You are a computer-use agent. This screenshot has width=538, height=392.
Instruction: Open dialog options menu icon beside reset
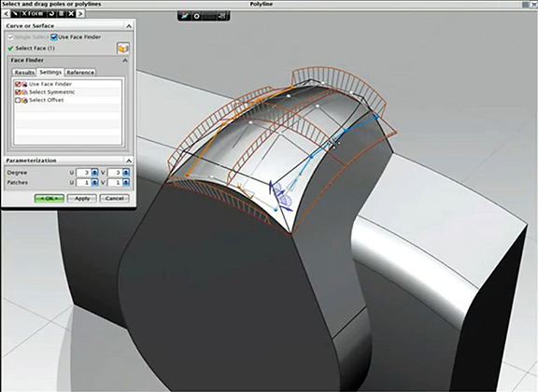pos(61,14)
